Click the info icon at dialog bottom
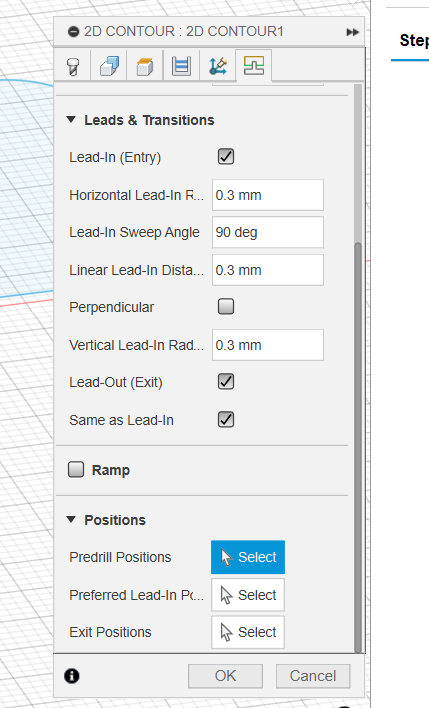This screenshot has height=708, width=429. coord(72,676)
